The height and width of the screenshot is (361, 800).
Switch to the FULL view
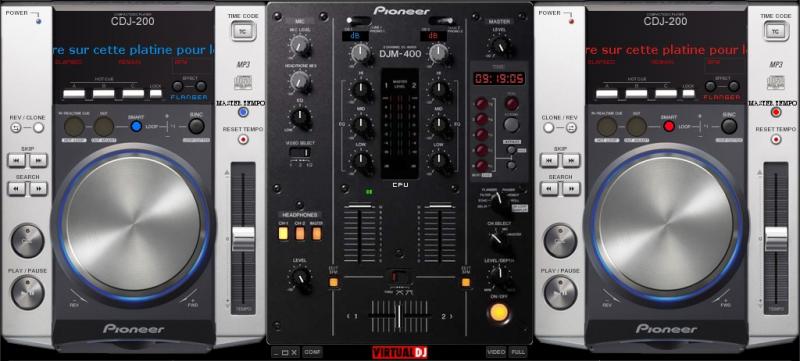[517, 352]
